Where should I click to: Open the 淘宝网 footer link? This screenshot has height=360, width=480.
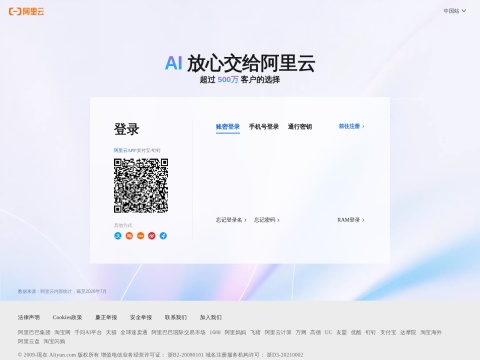click(x=62, y=332)
